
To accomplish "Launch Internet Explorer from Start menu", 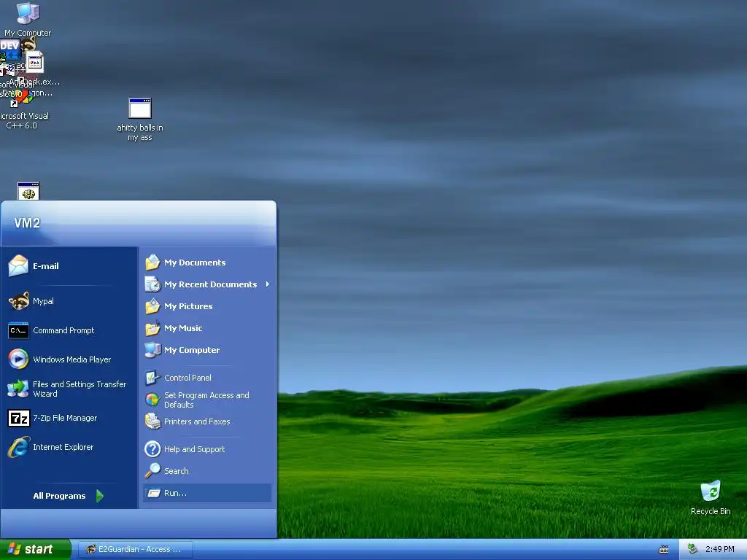I will click(x=69, y=447).
